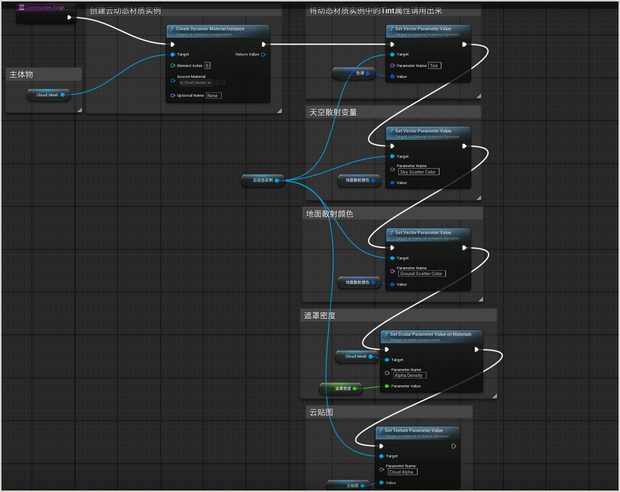The height and width of the screenshot is (492, 620).
Task: Click Target pin of Tint parameter node
Action: [392, 55]
